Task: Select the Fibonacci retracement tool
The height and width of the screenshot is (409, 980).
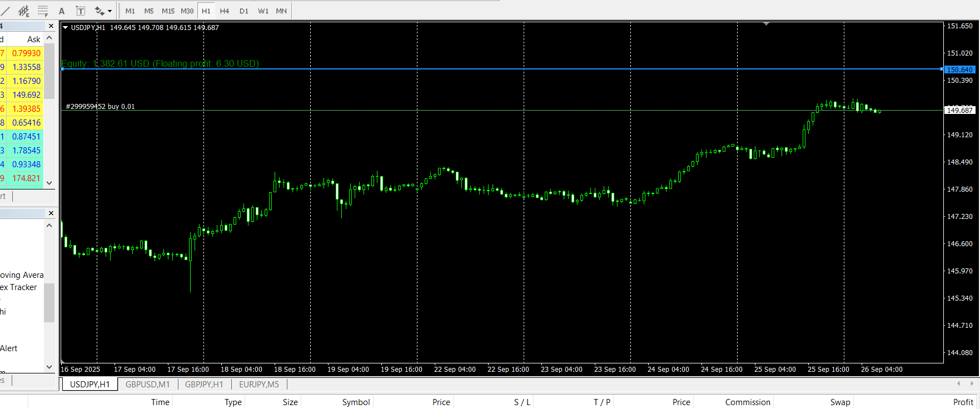Action: [x=43, y=11]
